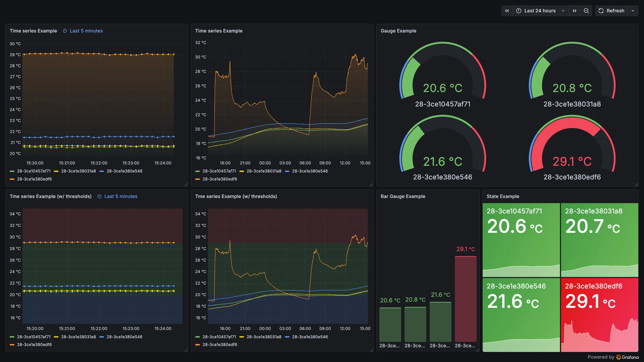Click resize handle of Bar Gauge Example panel
The height and width of the screenshot is (362, 644).
[x=478, y=350]
